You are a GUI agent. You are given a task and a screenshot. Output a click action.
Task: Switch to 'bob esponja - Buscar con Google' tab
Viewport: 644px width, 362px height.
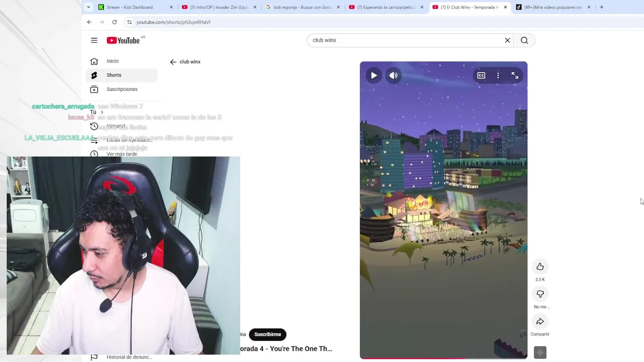(303, 7)
